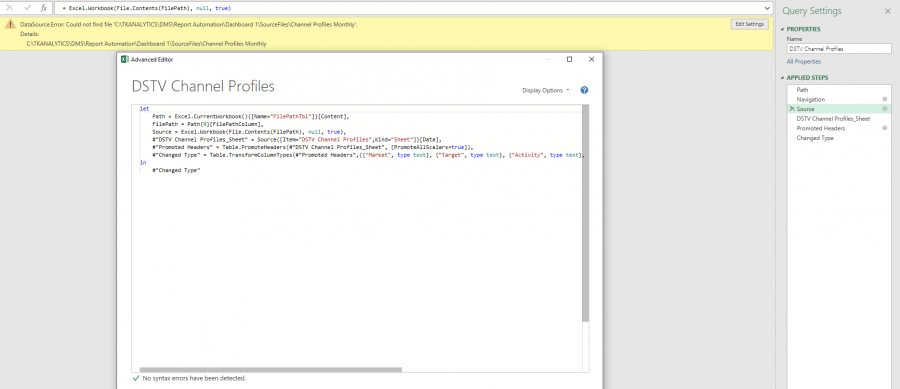Click the green syntax check icon
Viewport: 900px width, 389px height.
[136, 379]
